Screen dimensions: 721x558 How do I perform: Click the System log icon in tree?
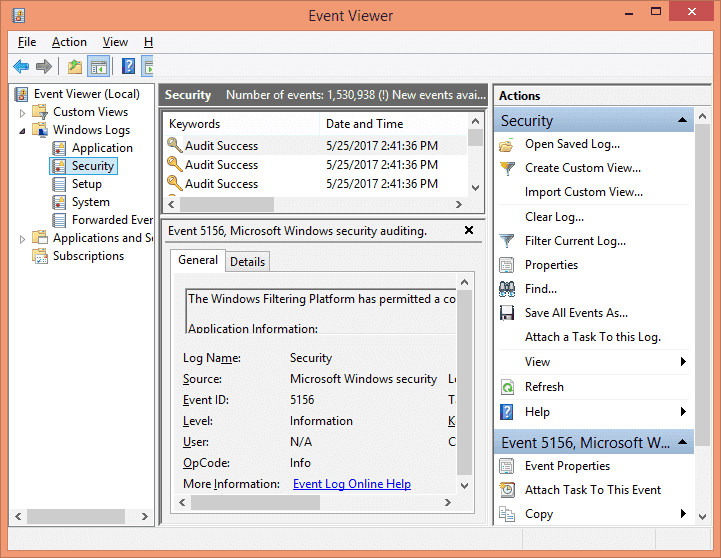59,202
